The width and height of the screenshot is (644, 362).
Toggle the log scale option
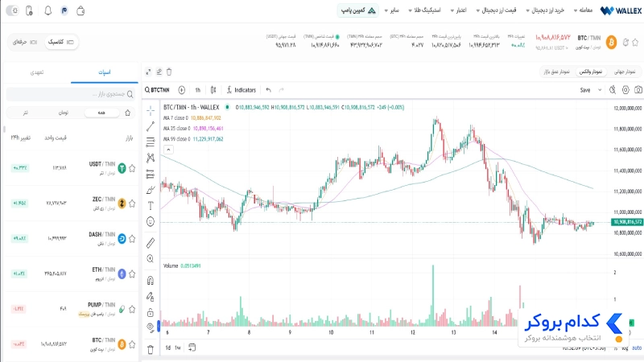coord(625,348)
